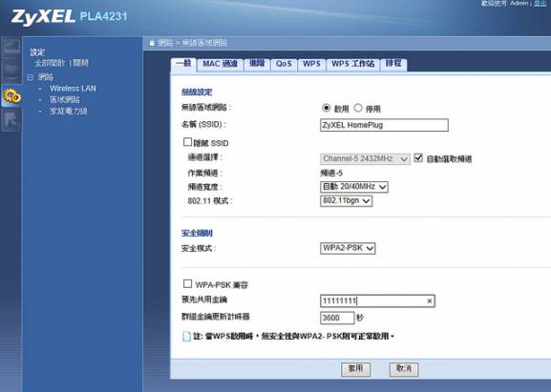
Task: Click the note page icon beside WPS remark
Action: pyautogui.click(x=186, y=336)
